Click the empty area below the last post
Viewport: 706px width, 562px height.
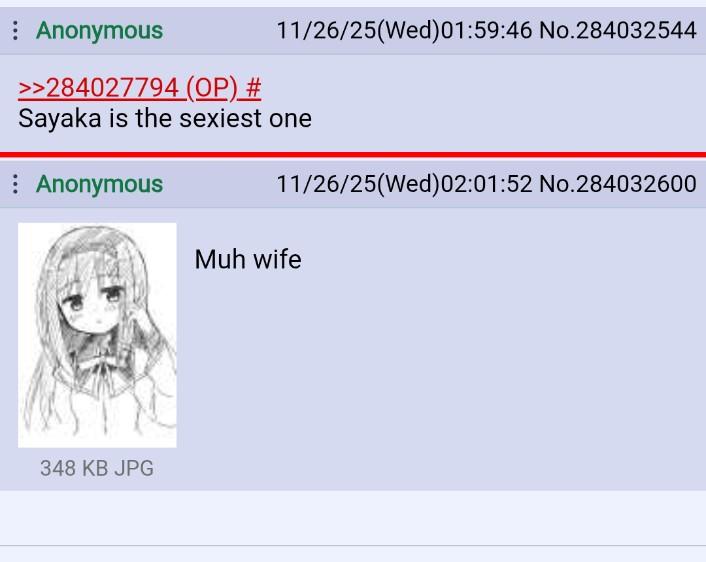[x=353, y=518]
